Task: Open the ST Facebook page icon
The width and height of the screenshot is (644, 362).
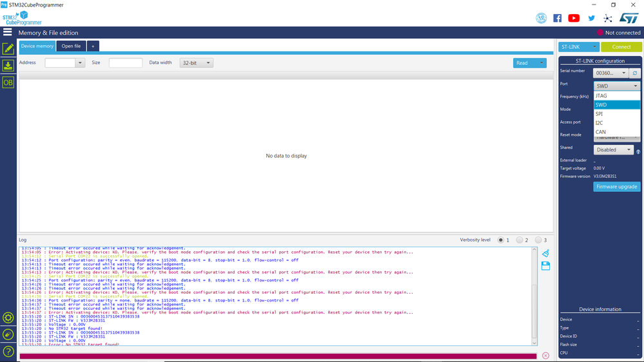Action: pyautogui.click(x=558, y=18)
